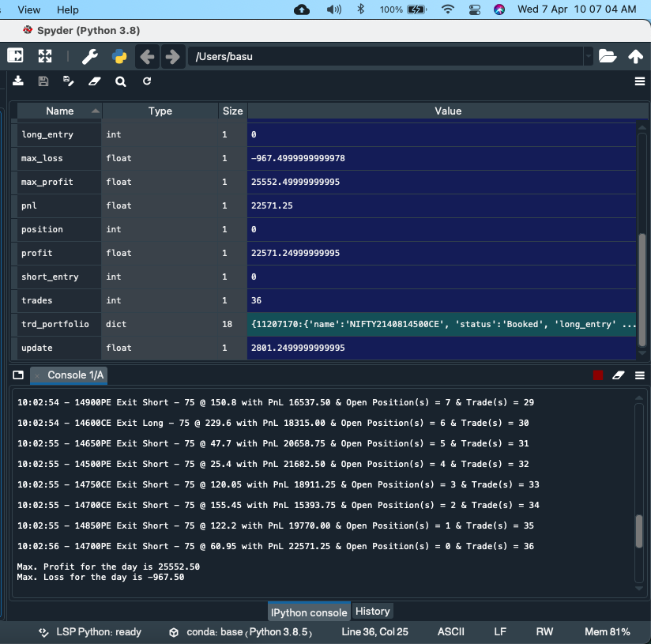The image size is (651, 644).
Task: Click date and time in menu bar
Action: [x=577, y=9]
